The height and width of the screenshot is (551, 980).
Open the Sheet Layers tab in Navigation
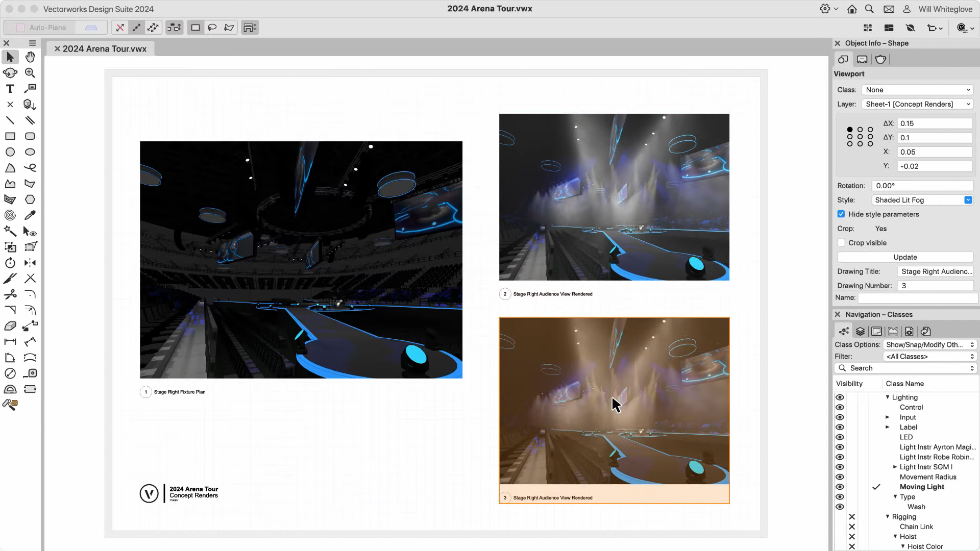(x=876, y=331)
